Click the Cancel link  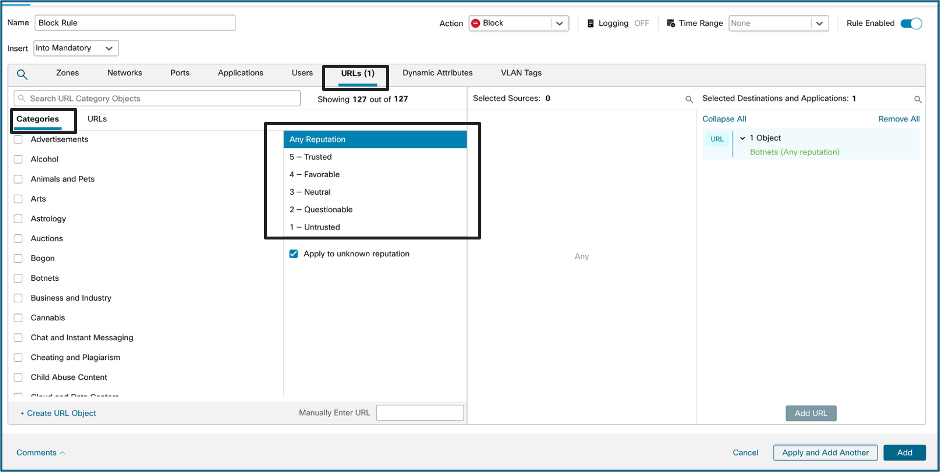point(745,453)
